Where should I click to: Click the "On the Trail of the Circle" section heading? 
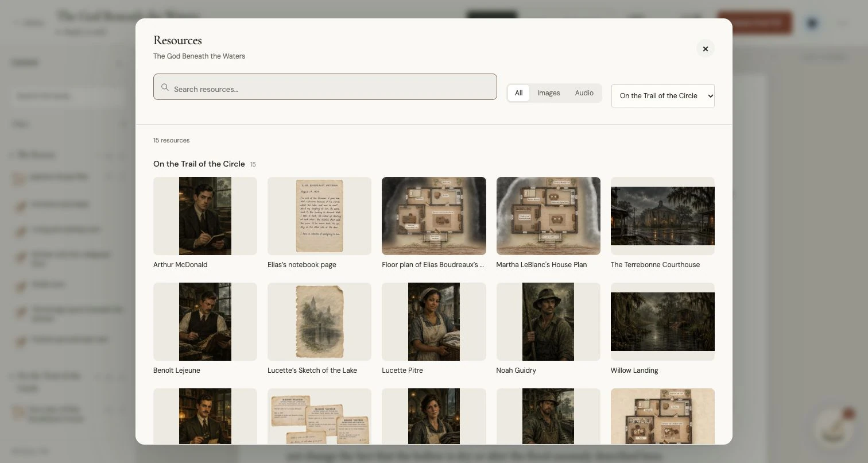(x=199, y=164)
